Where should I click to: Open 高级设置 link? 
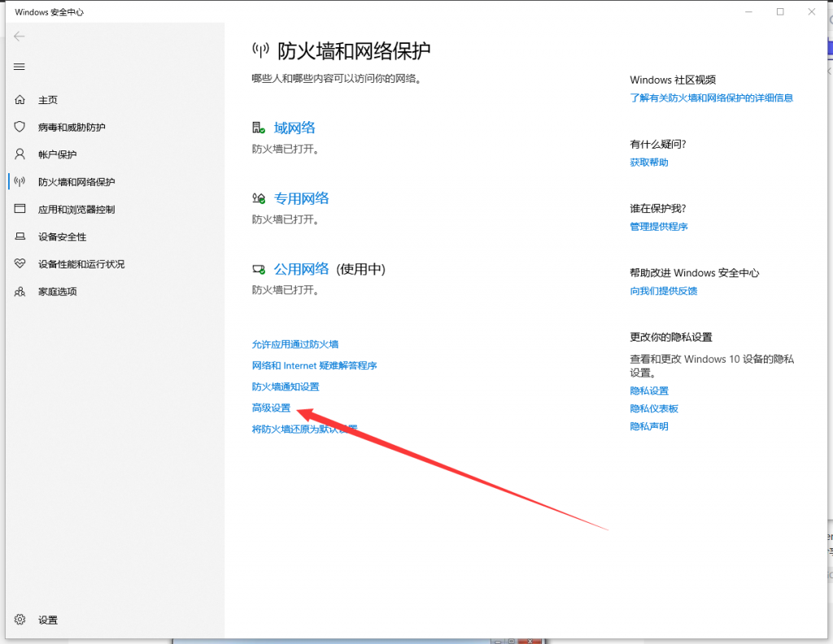click(271, 408)
